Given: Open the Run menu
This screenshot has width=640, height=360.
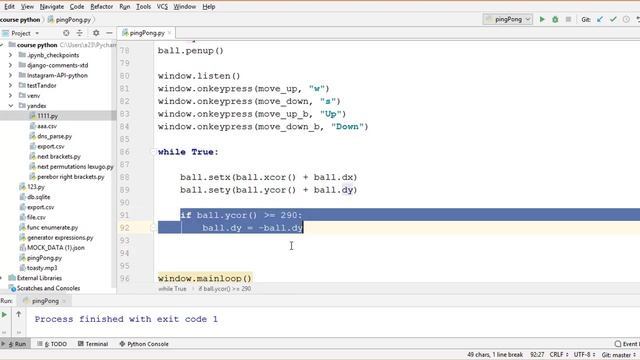Looking at the screenshot, I should point(124,7).
